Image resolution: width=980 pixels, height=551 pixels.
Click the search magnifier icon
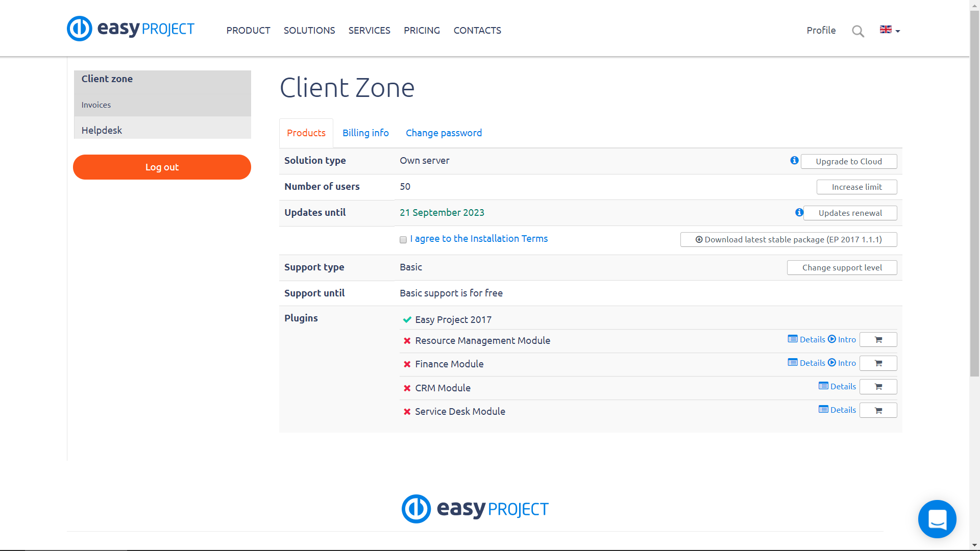coord(857,31)
